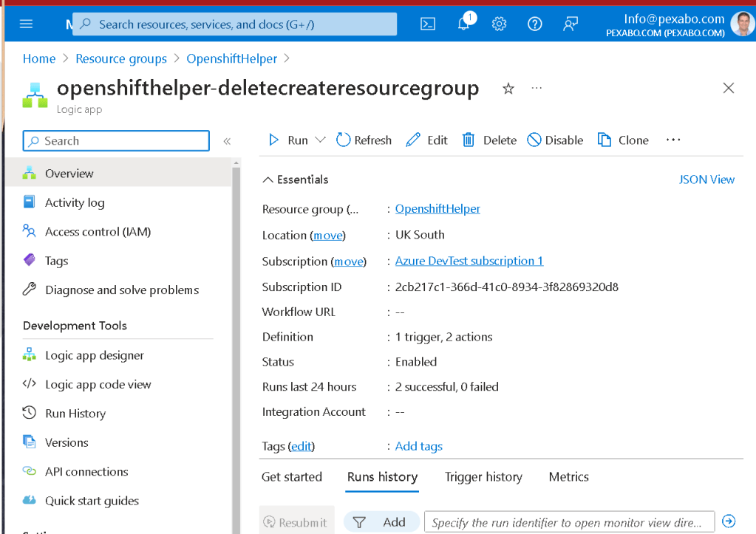Expand the Run dropdown arrow
Image resolution: width=756 pixels, height=534 pixels.
coord(320,140)
